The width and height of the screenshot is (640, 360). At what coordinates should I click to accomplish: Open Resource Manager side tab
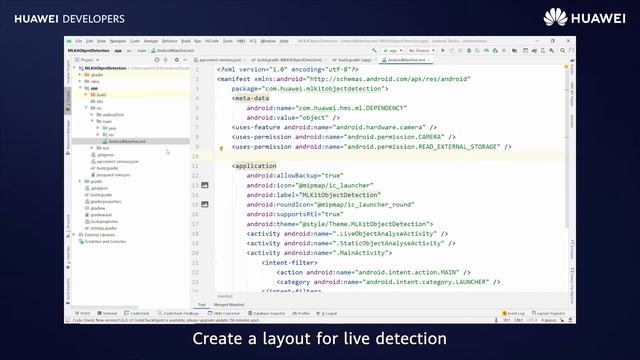(68, 137)
